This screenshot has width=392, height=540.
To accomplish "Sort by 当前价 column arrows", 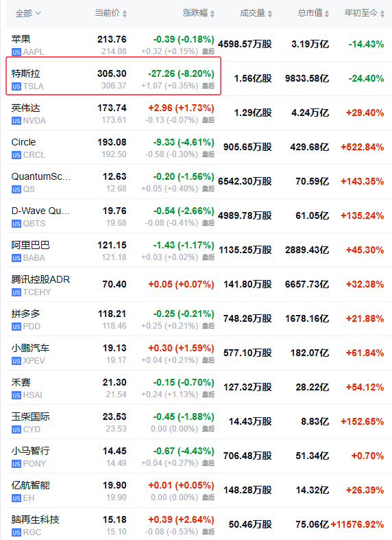I will click(125, 14).
